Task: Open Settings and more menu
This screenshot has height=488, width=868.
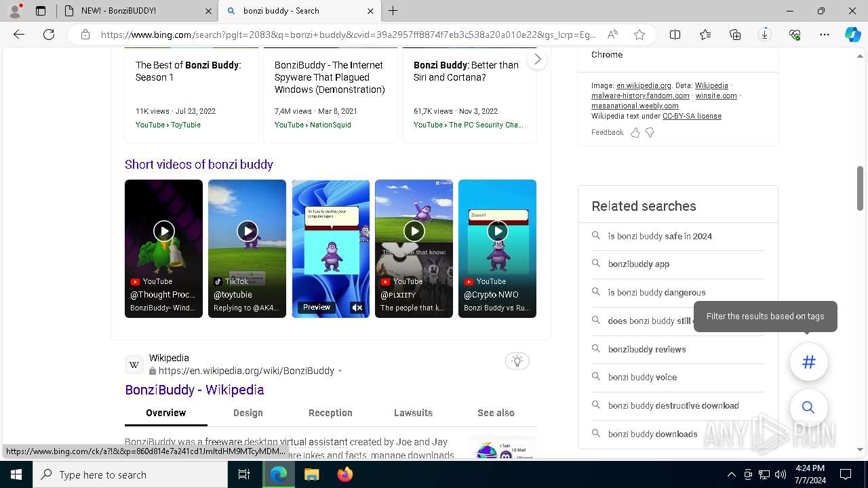Action: (825, 35)
